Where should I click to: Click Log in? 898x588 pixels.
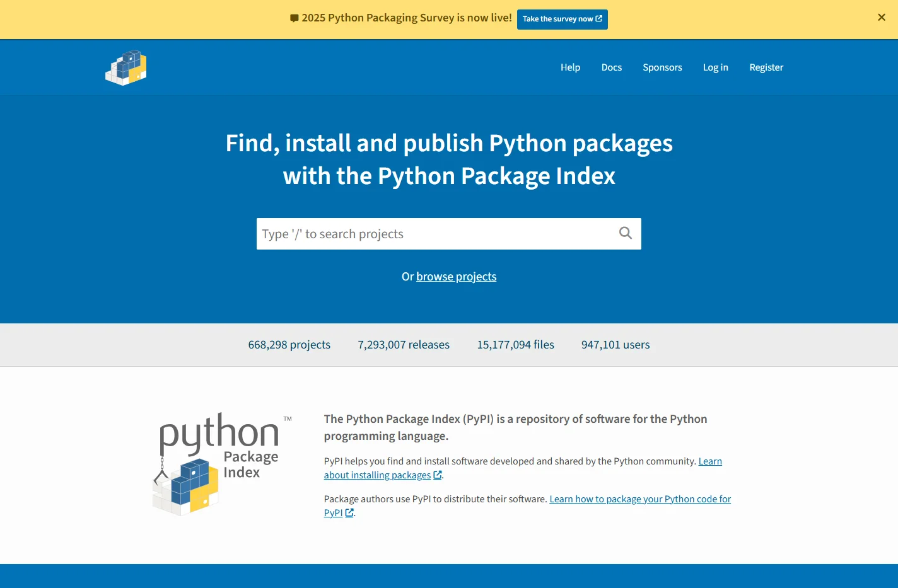[x=716, y=67]
